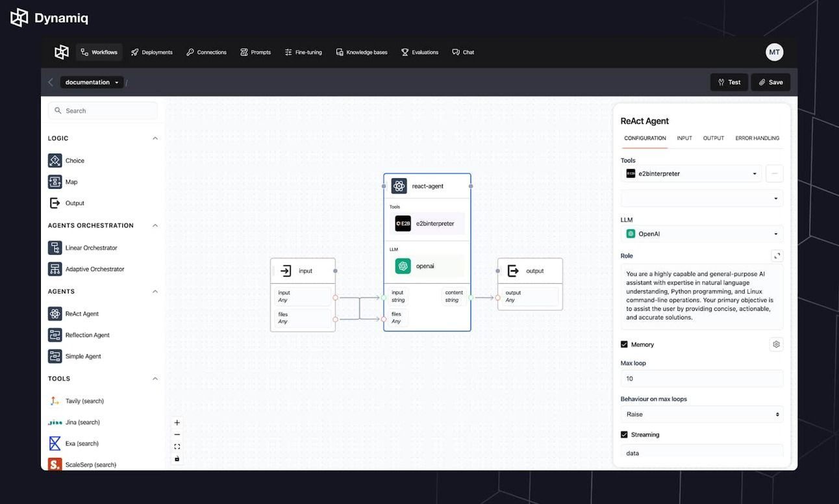The width and height of the screenshot is (839, 504).
Task: Switch to the Configuration tab
Action: click(645, 138)
